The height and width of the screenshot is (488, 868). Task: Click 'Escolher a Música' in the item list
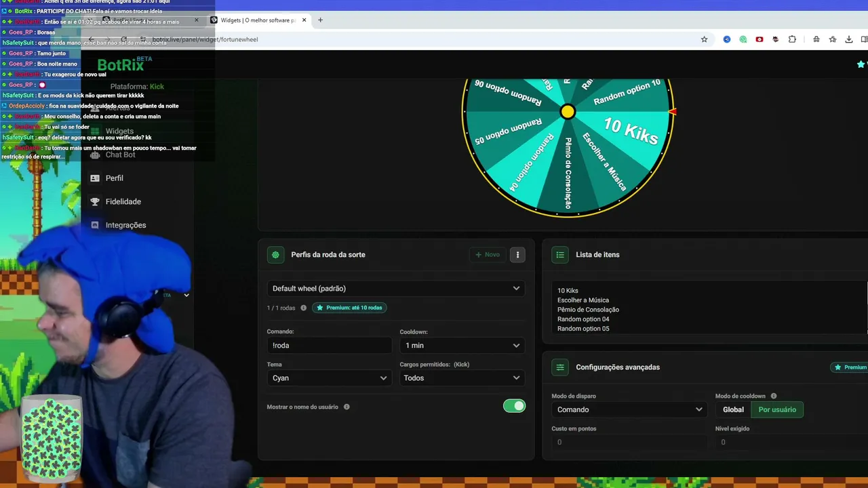click(583, 300)
